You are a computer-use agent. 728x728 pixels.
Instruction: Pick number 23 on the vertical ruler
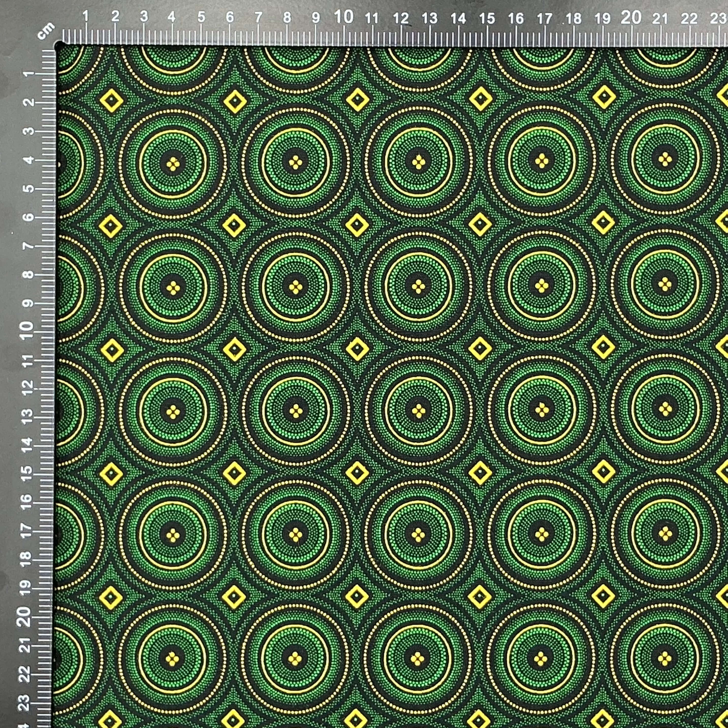tap(24, 703)
